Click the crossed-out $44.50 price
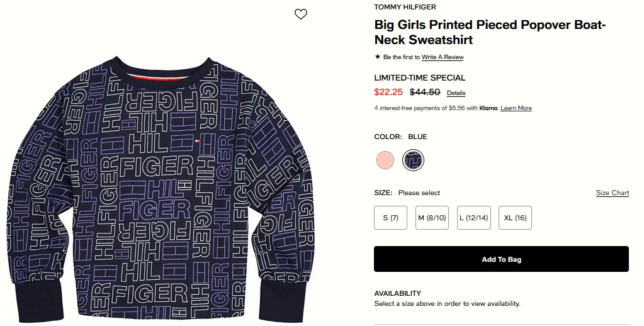Screen dimensions: 644x326 point(425,92)
